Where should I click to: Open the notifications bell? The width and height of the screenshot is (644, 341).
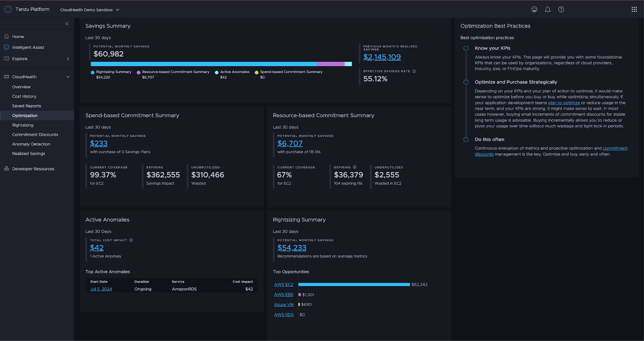[x=547, y=10]
